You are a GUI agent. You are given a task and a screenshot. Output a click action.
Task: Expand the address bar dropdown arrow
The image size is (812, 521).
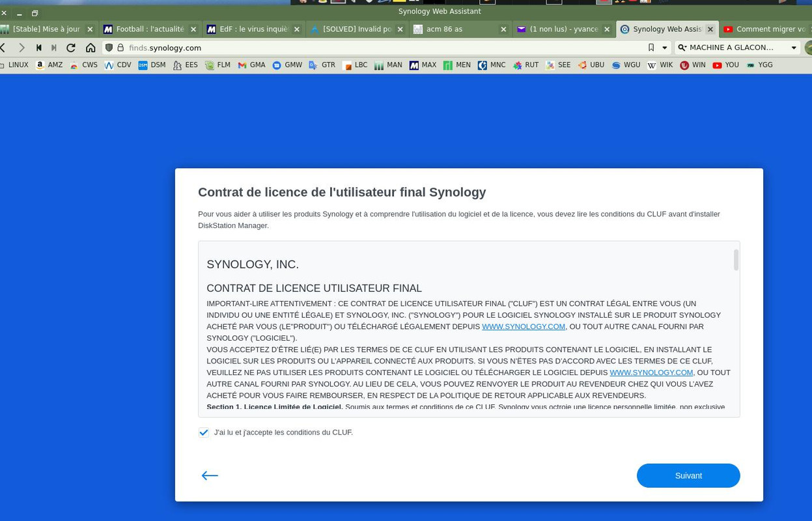(664, 48)
